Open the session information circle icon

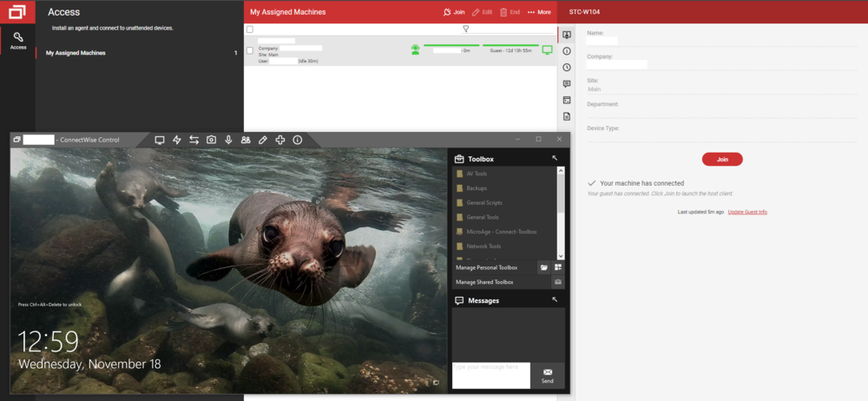(x=297, y=140)
